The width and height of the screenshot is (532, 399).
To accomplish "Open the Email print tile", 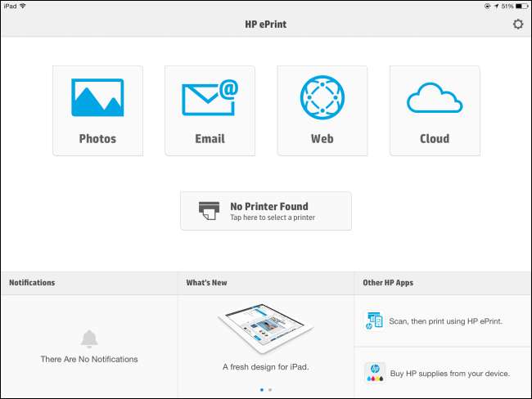I will [x=210, y=110].
